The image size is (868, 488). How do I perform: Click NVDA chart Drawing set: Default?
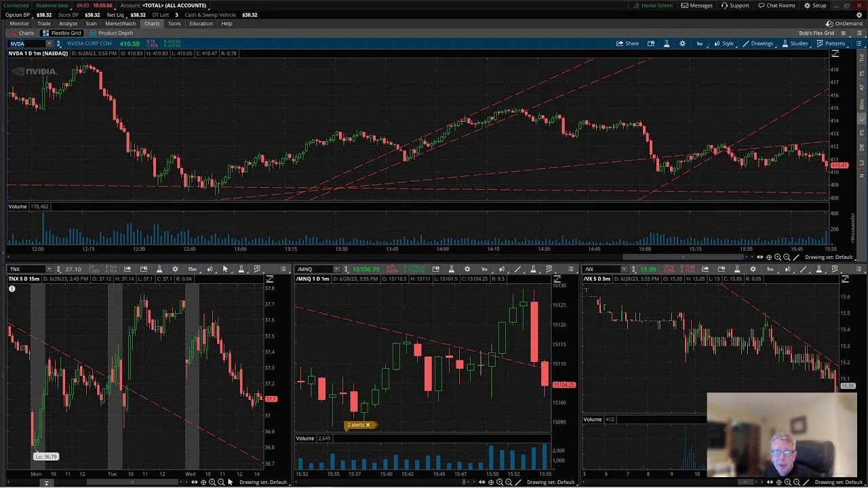(x=829, y=258)
